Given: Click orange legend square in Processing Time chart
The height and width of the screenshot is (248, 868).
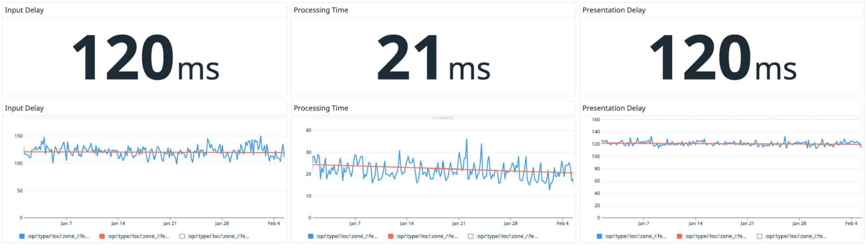Looking at the screenshot, I should pyautogui.click(x=391, y=236).
